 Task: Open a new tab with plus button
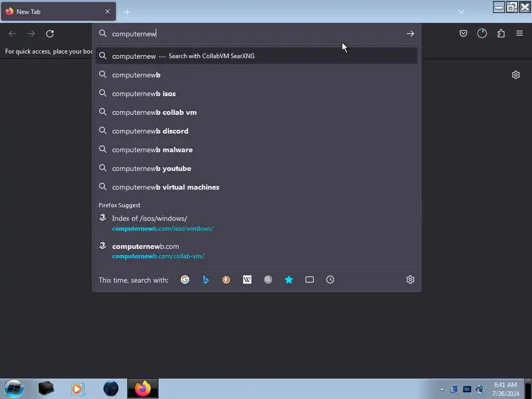tap(127, 12)
